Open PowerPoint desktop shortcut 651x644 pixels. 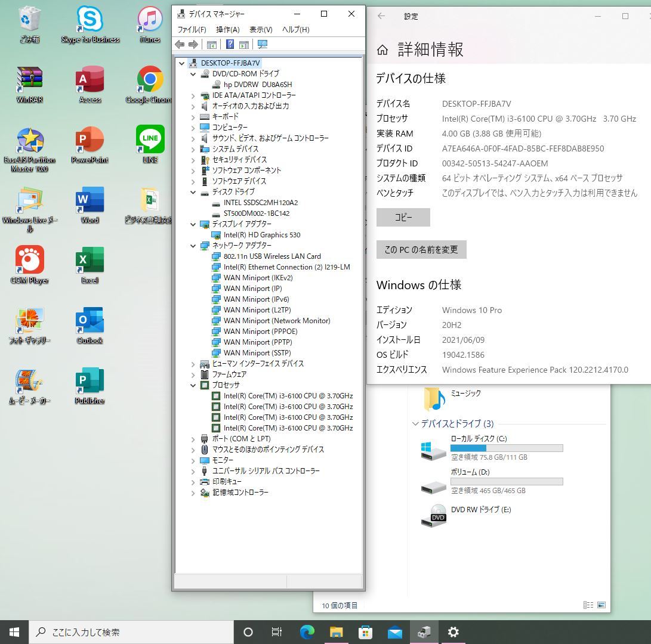90,145
